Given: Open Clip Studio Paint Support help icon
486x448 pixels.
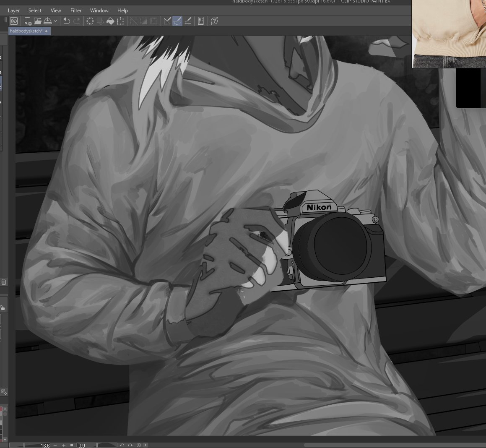Looking at the screenshot, I should pyautogui.click(x=214, y=21).
